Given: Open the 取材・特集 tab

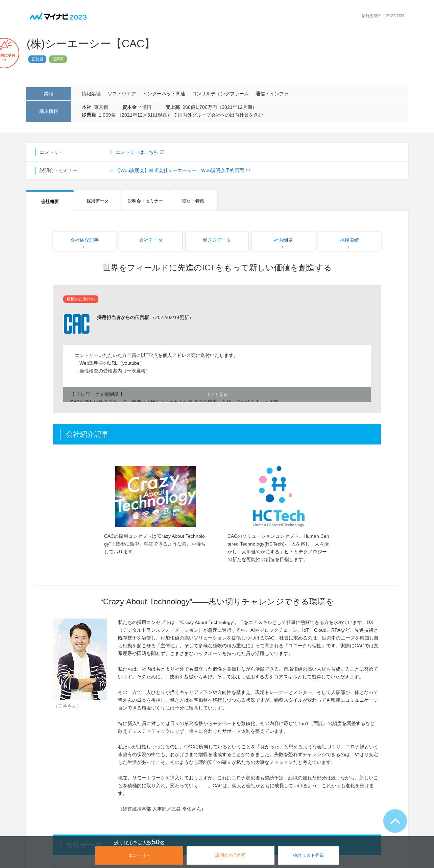Looking at the screenshot, I should (193, 201).
